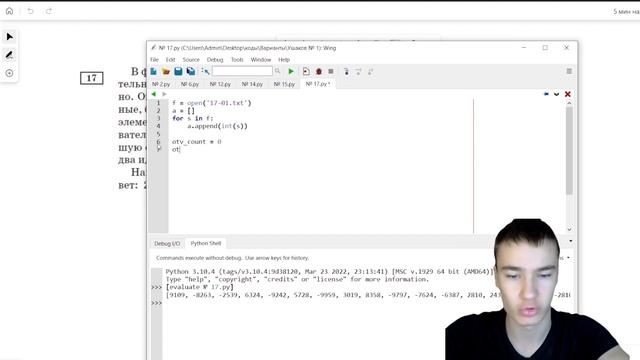This screenshot has width=640, height=360.
Task: Switch to the № 14.py tab
Action: pyautogui.click(x=252, y=84)
